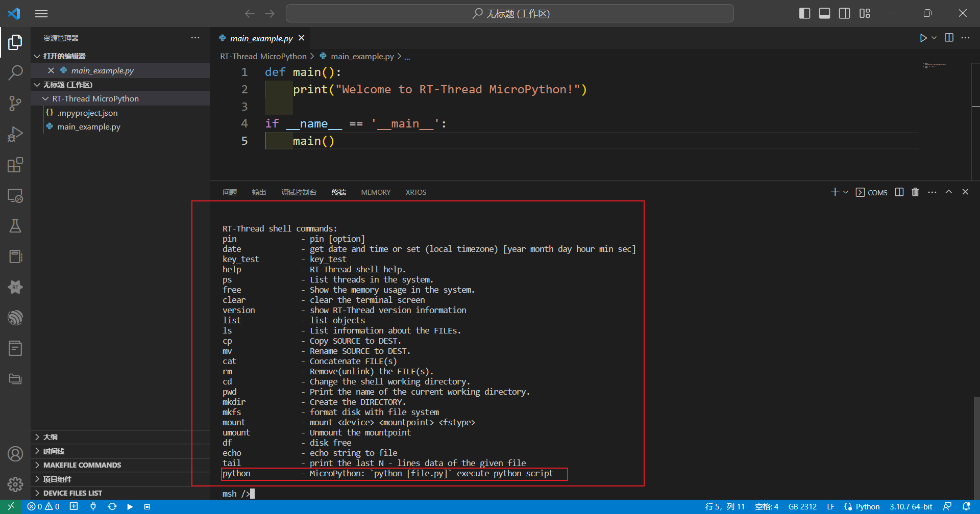Image resolution: width=980 pixels, height=514 pixels.
Task: Open the hamburger application menu
Action: [41, 14]
